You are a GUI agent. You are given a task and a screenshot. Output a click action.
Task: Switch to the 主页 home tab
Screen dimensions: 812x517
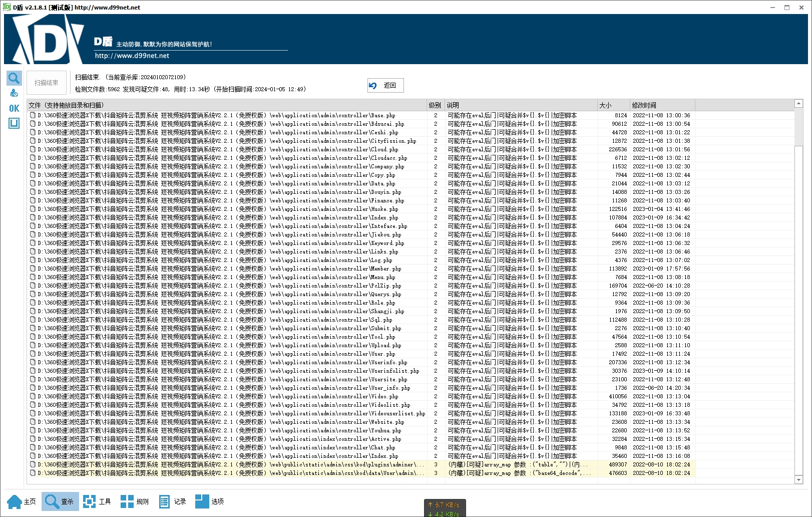point(22,501)
